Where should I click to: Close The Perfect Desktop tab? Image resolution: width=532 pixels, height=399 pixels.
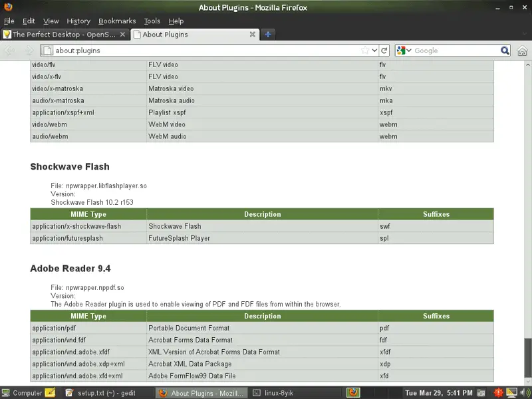[x=123, y=35]
